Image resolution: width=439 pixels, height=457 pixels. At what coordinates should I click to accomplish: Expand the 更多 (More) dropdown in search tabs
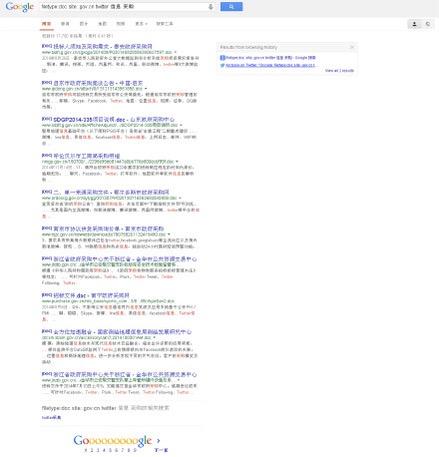(x=141, y=24)
